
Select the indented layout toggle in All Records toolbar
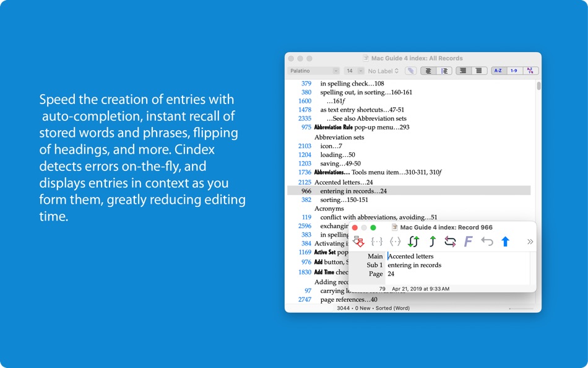463,71
